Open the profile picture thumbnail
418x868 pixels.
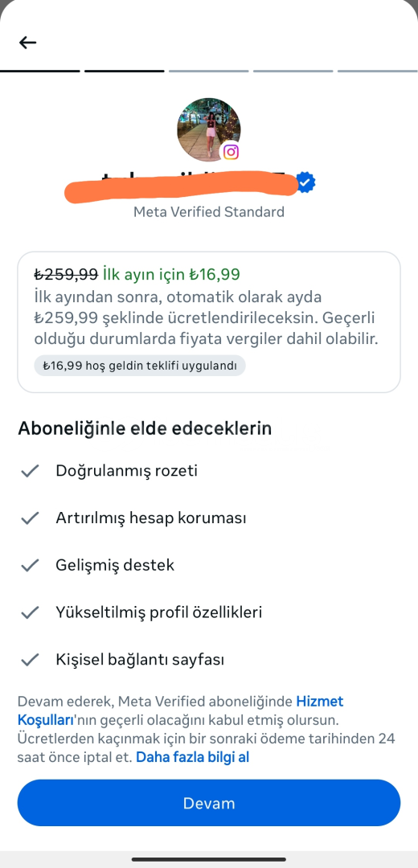click(209, 129)
